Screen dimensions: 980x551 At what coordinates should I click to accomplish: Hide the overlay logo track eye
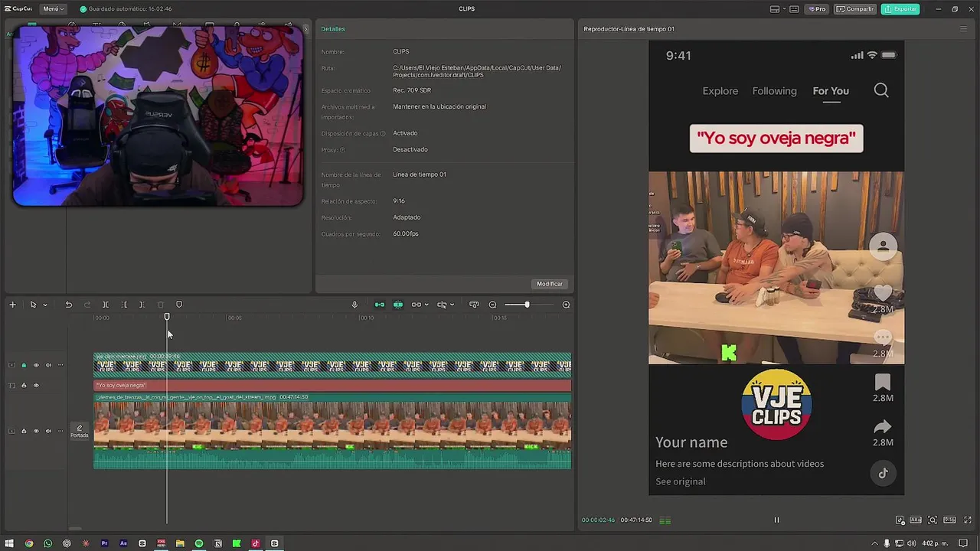35,365
